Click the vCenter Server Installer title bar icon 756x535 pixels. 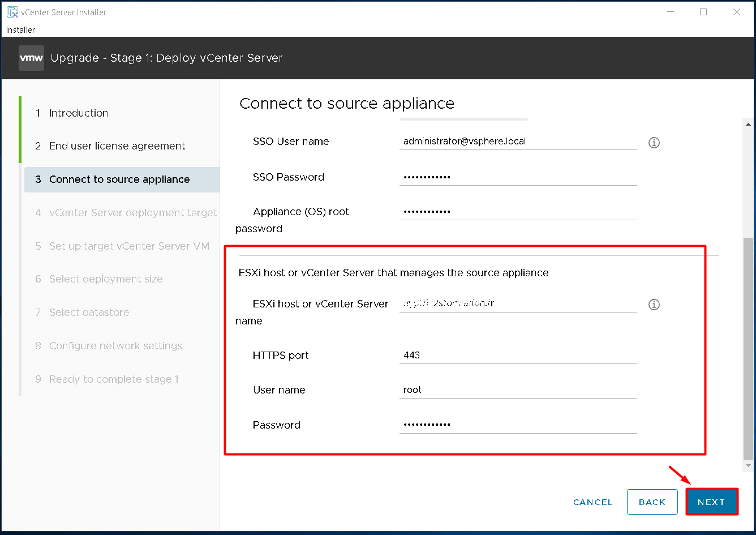tap(12, 12)
